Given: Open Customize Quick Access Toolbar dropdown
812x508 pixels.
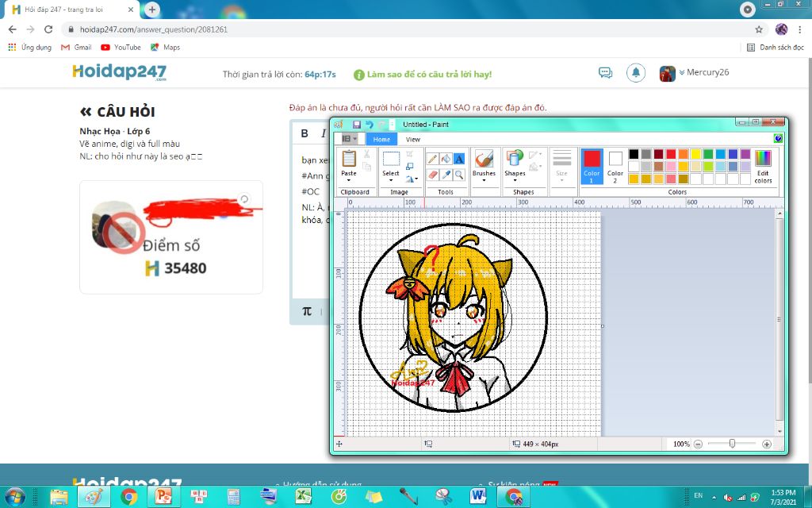Looking at the screenshot, I should 392,125.
